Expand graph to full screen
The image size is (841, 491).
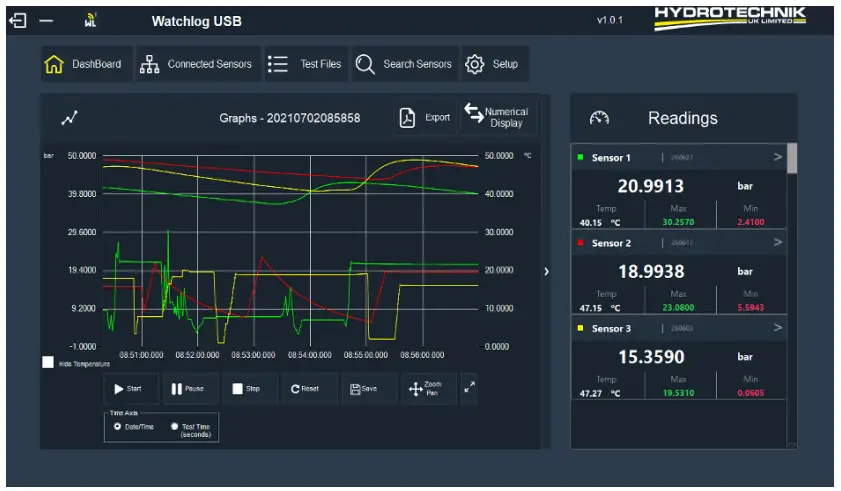point(469,387)
